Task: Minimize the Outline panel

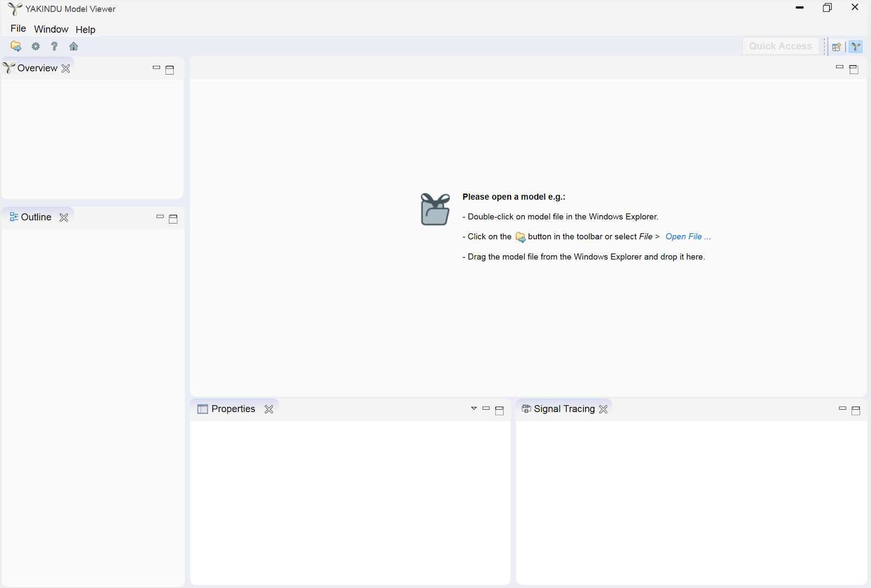Action: point(160,216)
